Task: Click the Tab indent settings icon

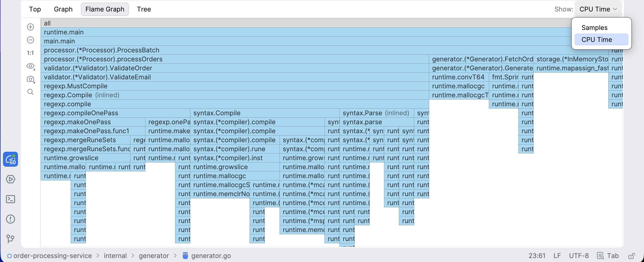Action: pyautogui.click(x=600, y=256)
